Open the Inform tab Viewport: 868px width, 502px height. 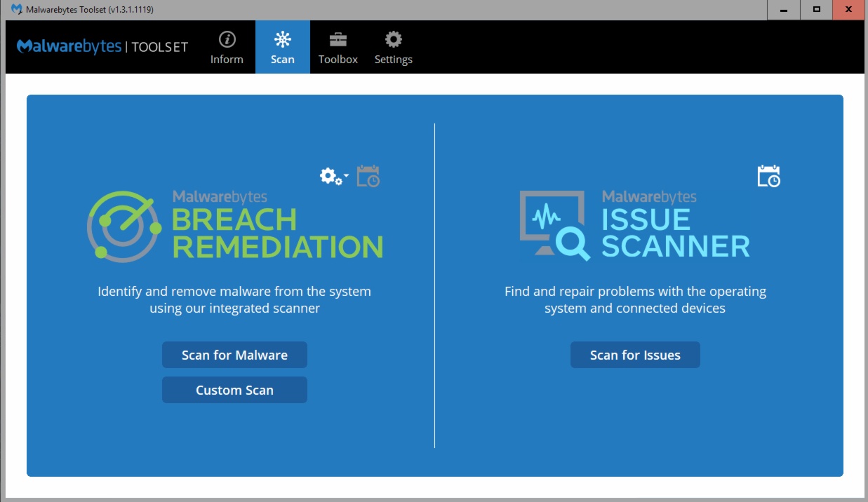pyautogui.click(x=227, y=47)
